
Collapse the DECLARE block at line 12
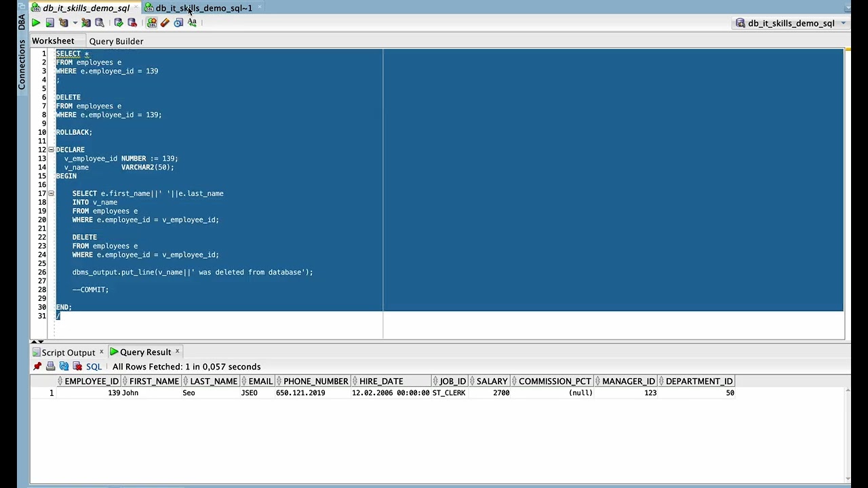point(51,150)
